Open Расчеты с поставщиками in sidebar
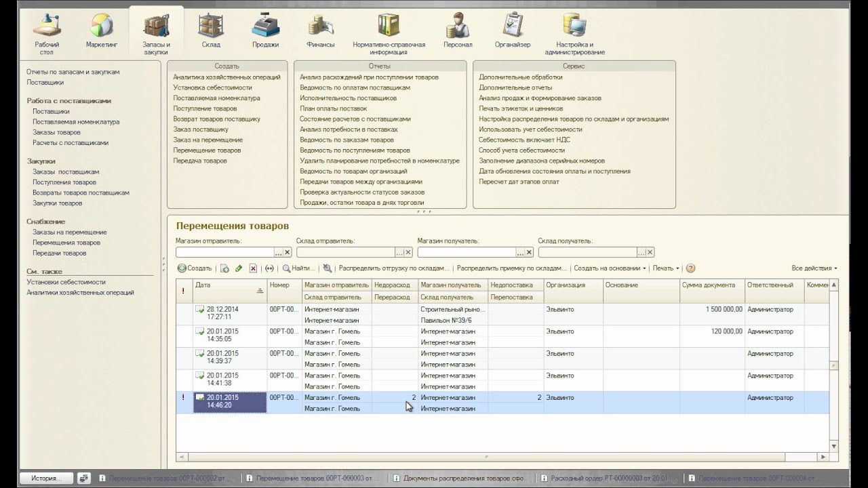The width and height of the screenshot is (868, 488). pyautogui.click(x=71, y=143)
